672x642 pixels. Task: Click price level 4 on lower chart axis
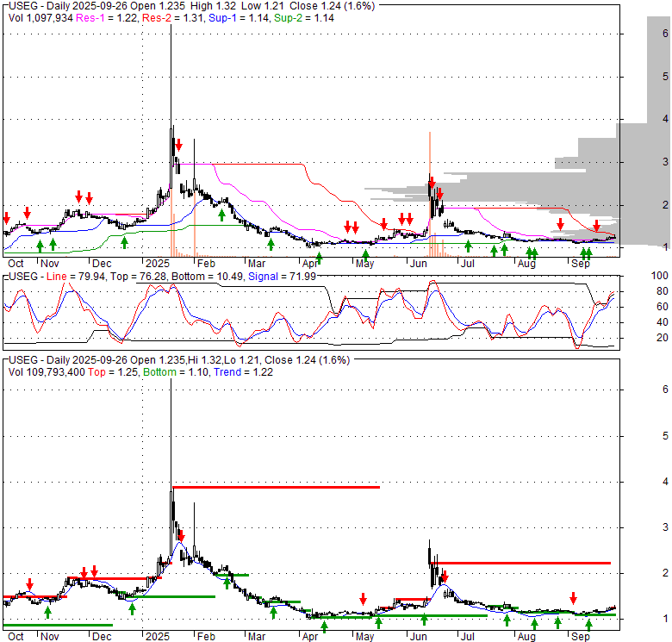pos(665,482)
